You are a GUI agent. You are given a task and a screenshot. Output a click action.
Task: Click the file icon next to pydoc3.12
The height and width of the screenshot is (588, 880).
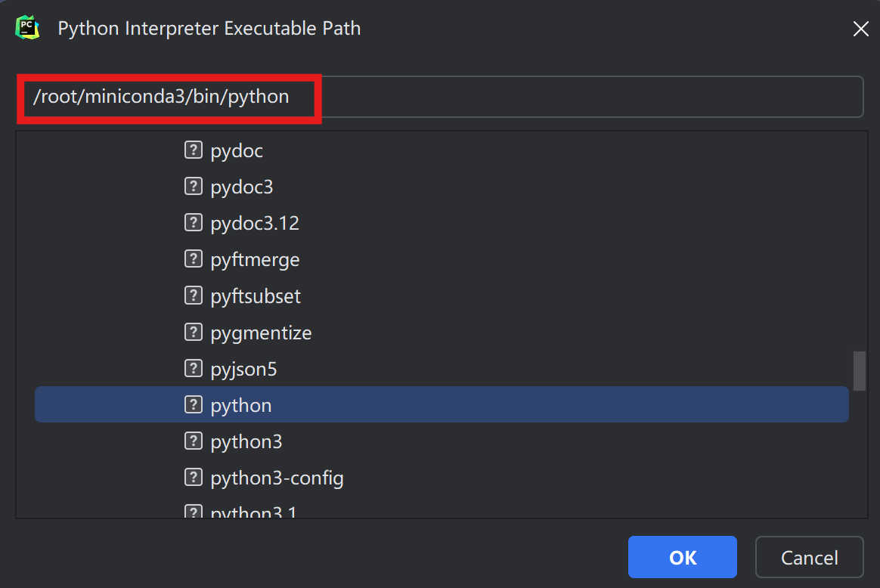pos(194,223)
